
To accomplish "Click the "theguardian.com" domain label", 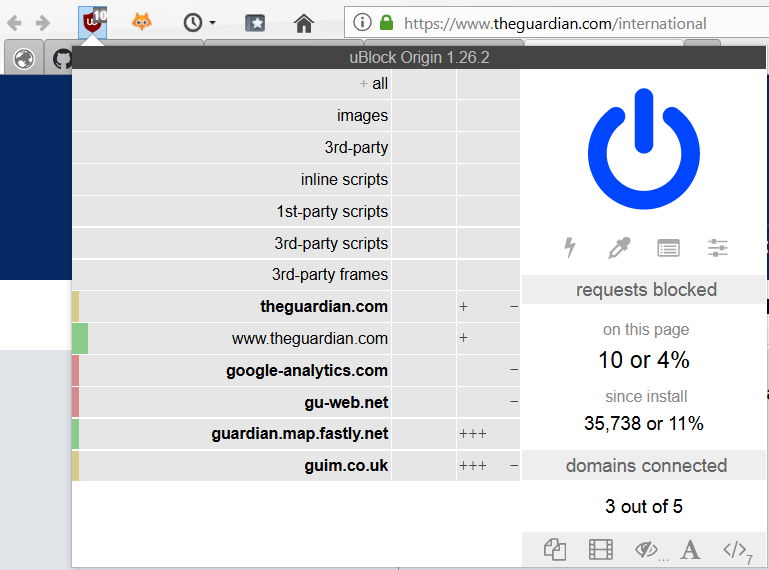I will tap(324, 307).
